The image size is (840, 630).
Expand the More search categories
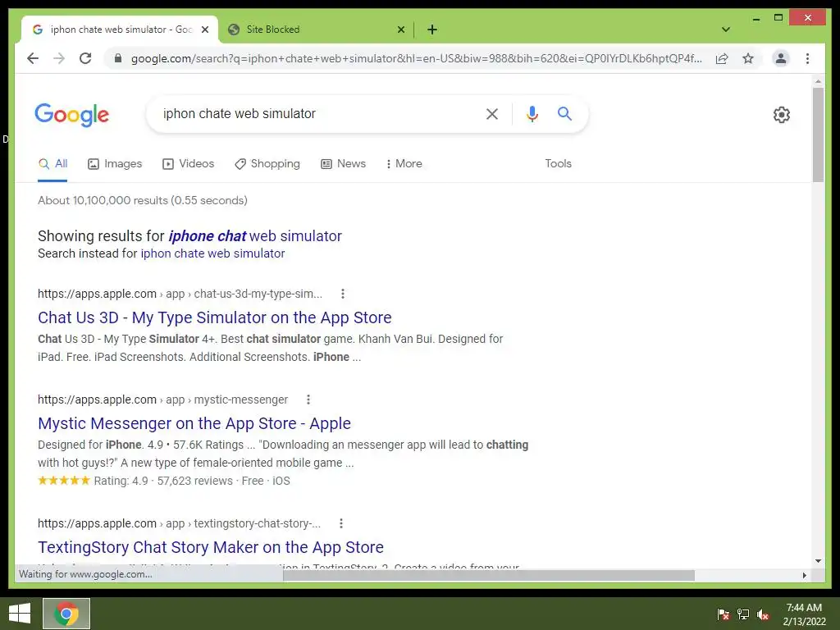(404, 164)
